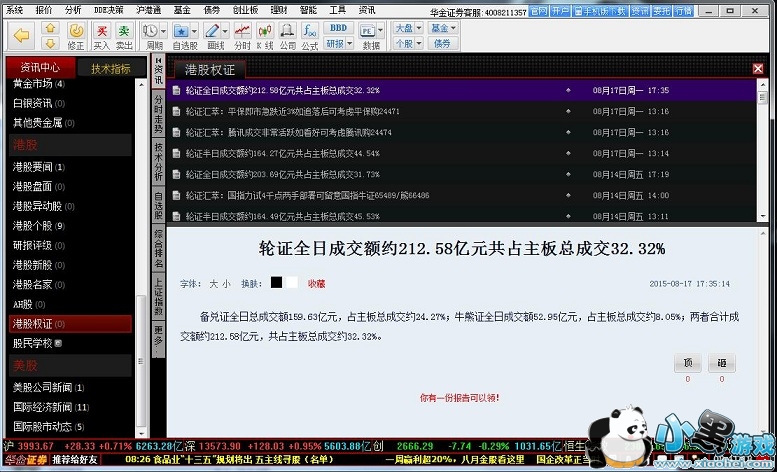The height and width of the screenshot is (472, 777).
Task: Open news 轮证半日成交额约164.27亿元
Action: 282,154
